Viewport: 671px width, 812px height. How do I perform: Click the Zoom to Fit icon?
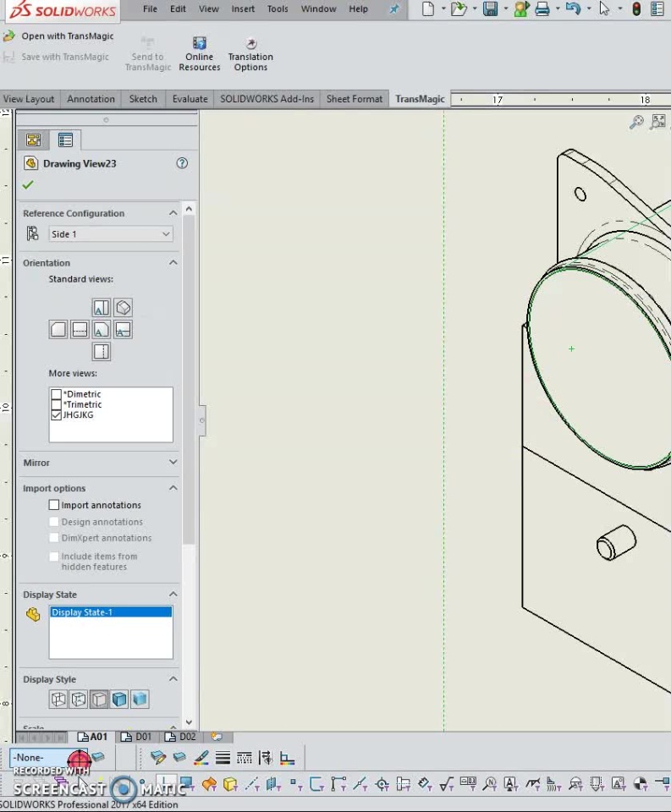(x=658, y=122)
